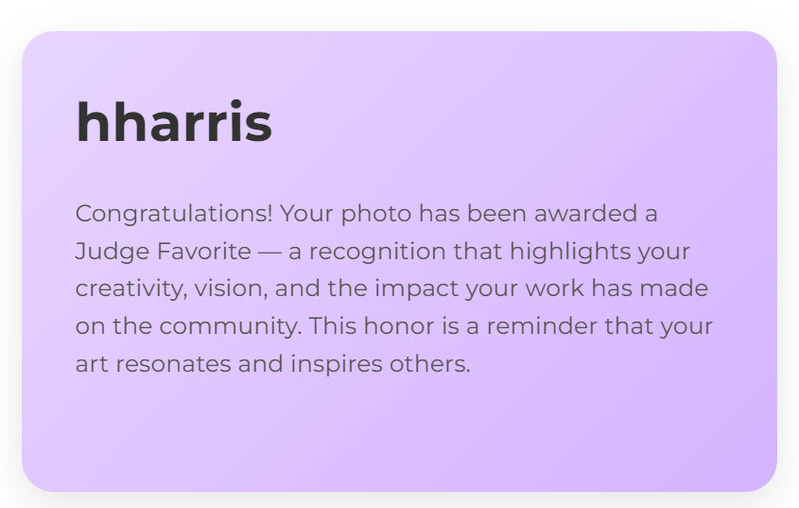Click the Judge Favorite award text
Viewport: 799px width, 508px height.
[x=162, y=251]
